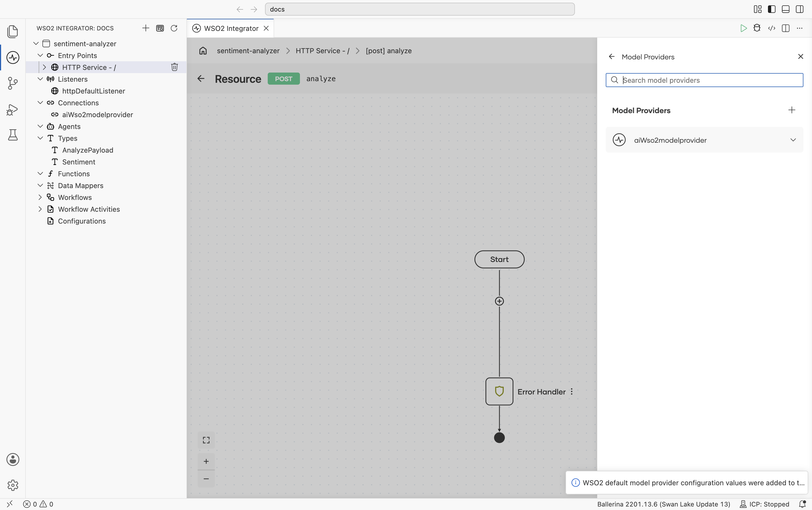Add a new artifact in WSO2 Integrator panel
The image size is (812, 510).
point(146,28)
